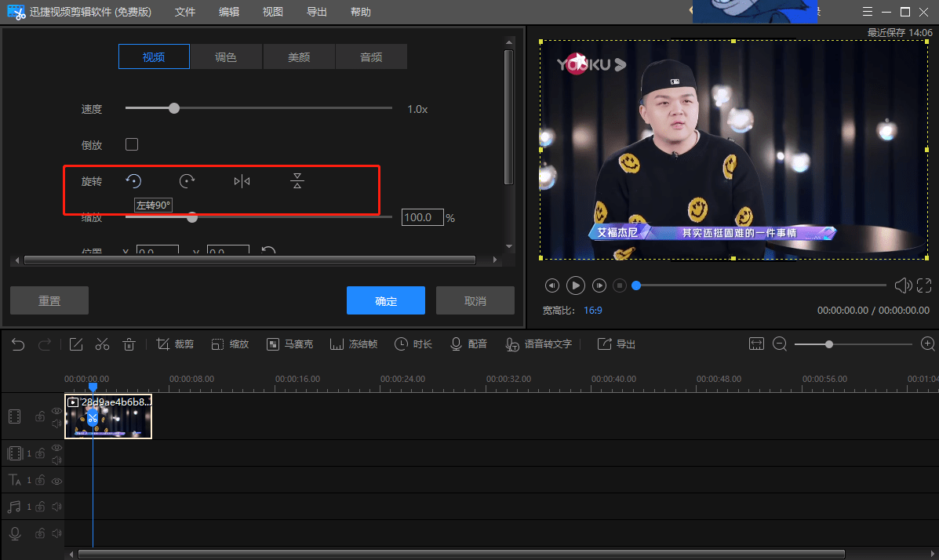Change the 16:9 aspect ratio setting
939x560 pixels.
tap(593, 311)
